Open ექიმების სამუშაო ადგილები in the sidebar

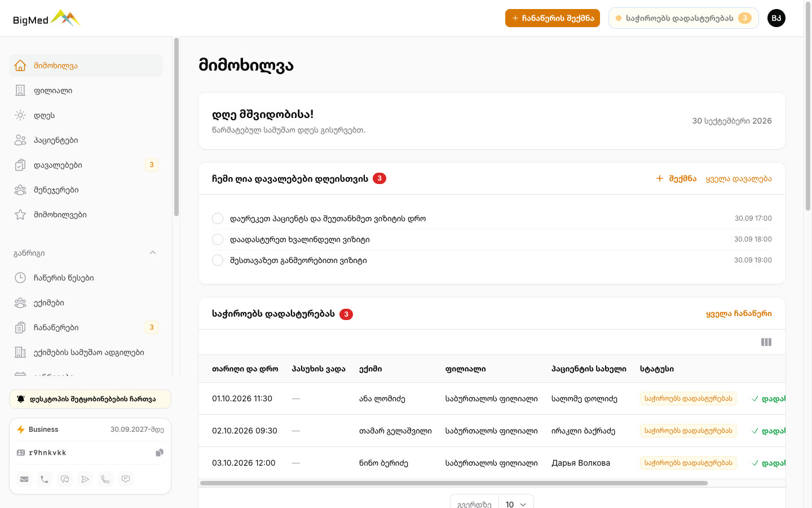[86, 352]
